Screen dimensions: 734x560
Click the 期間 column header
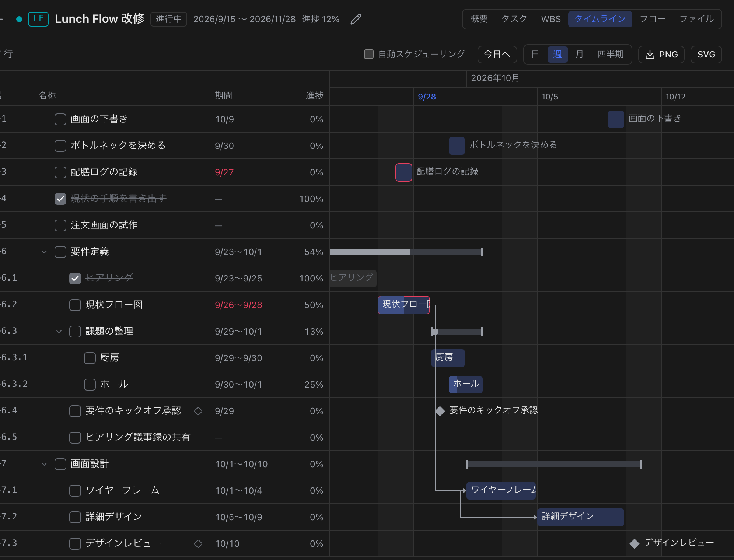tap(224, 96)
